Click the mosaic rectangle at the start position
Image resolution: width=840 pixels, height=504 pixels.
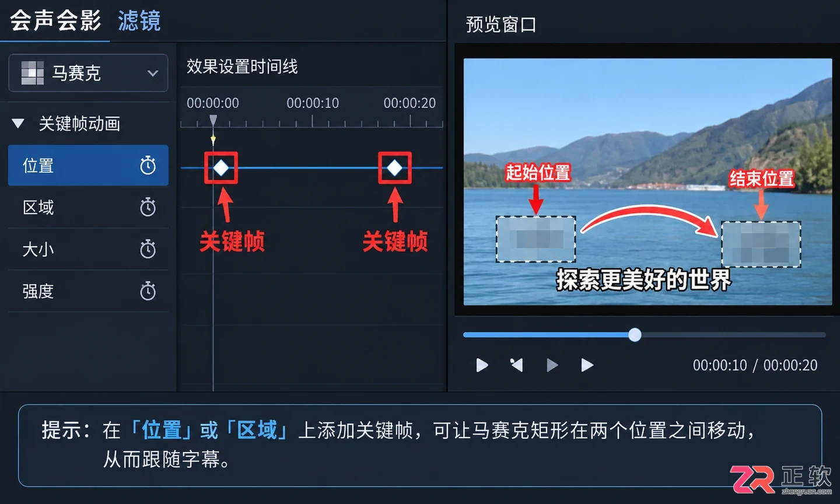pos(535,239)
